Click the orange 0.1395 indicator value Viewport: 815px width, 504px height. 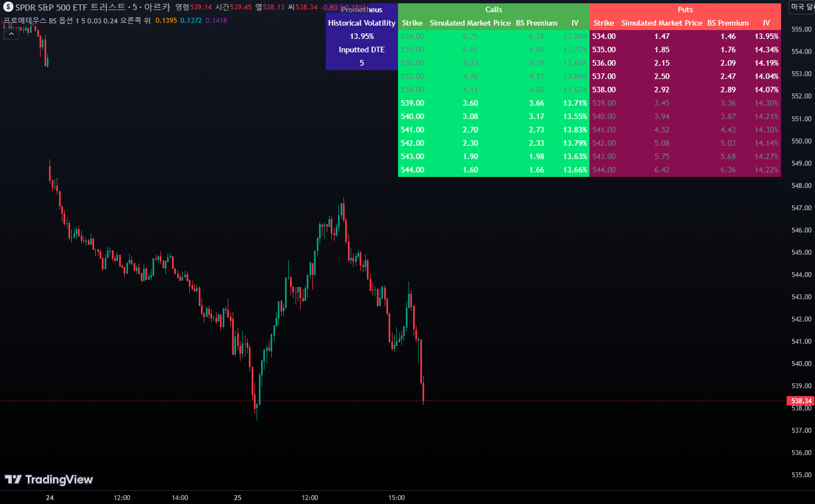[x=166, y=21]
